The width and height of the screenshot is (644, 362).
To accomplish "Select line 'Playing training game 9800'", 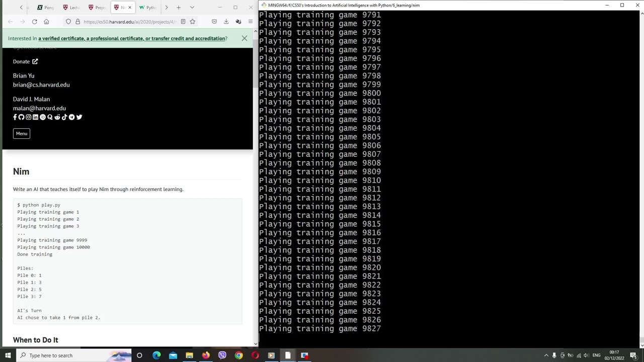I will (320, 94).
